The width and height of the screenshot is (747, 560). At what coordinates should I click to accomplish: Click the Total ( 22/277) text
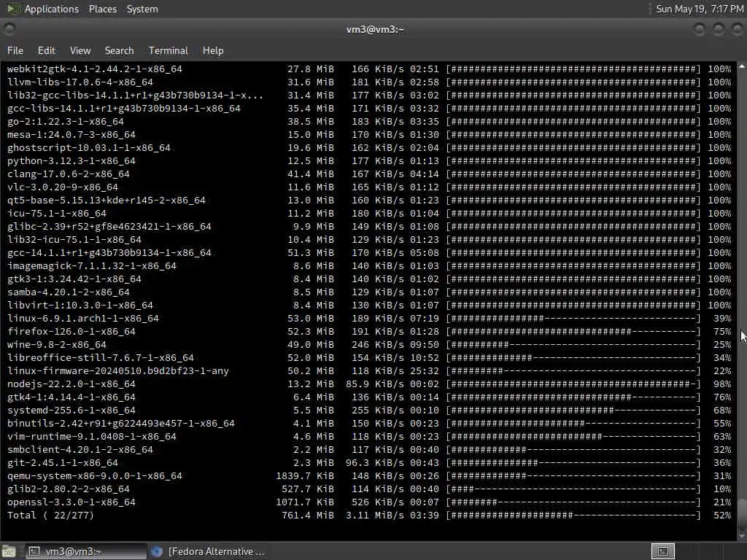pos(50,516)
